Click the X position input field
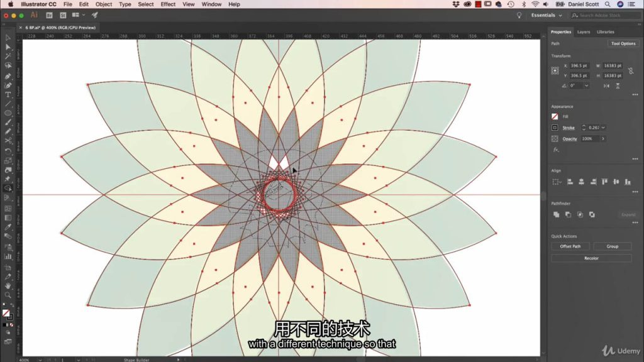 (x=579, y=65)
